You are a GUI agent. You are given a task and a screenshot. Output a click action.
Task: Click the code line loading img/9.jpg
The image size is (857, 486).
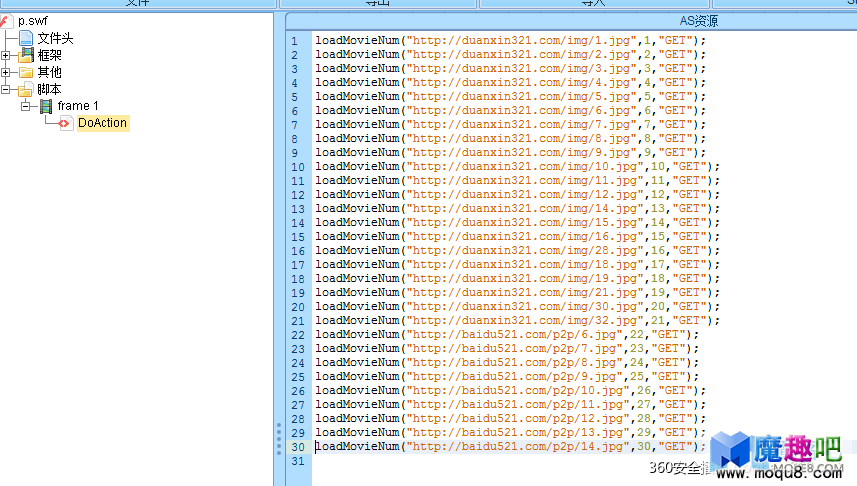tap(510, 153)
